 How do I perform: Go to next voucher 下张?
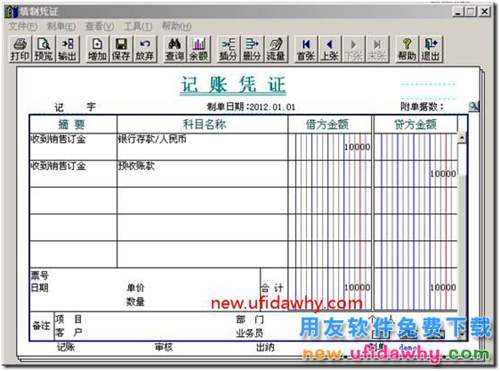(x=353, y=49)
